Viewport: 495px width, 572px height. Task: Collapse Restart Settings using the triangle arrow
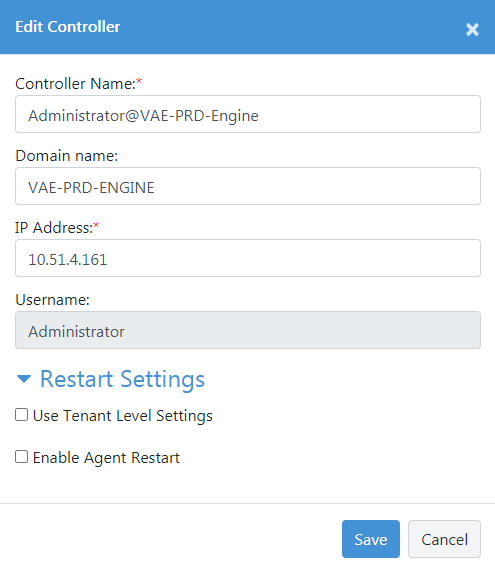pyautogui.click(x=24, y=379)
